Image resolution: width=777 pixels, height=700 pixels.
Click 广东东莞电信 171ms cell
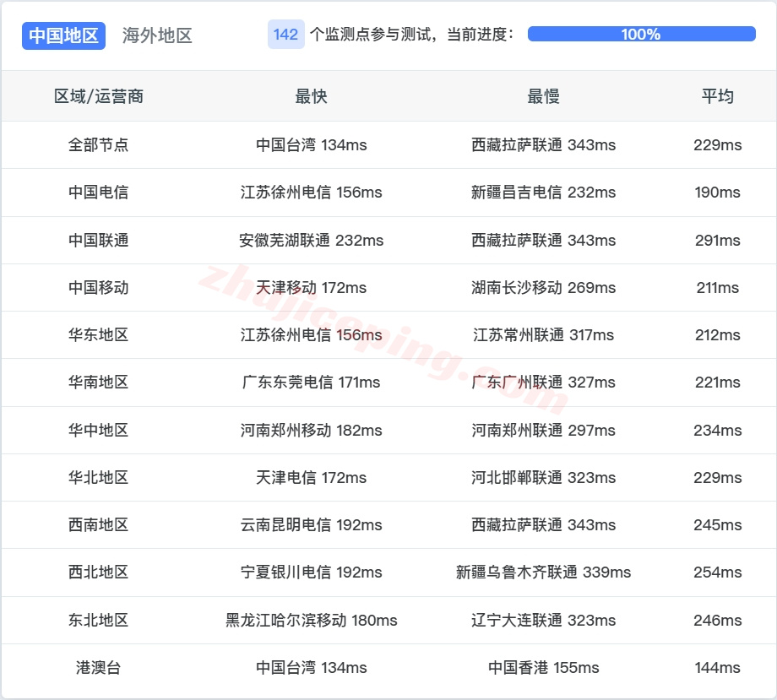pos(311,382)
